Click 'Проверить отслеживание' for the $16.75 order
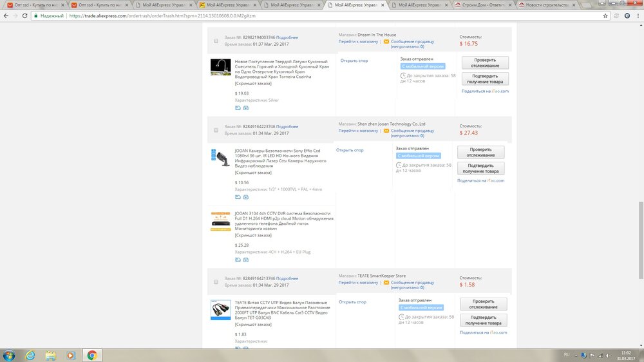The height and width of the screenshot is (362, 644). tap(485, 63)
